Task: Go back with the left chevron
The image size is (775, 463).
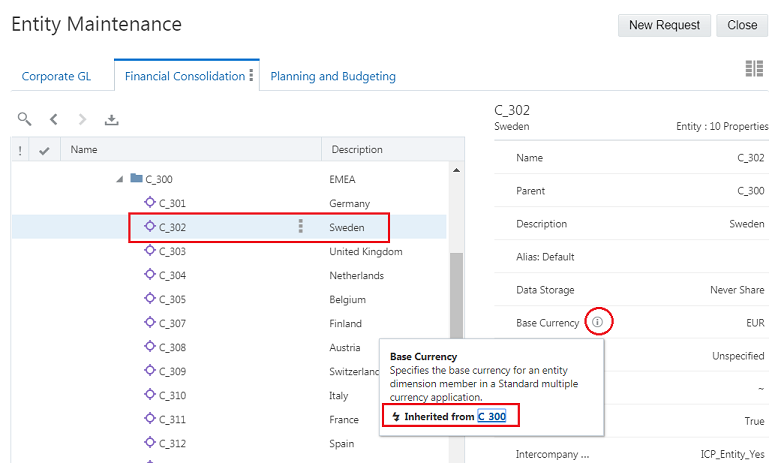Action: click(53, 119)
